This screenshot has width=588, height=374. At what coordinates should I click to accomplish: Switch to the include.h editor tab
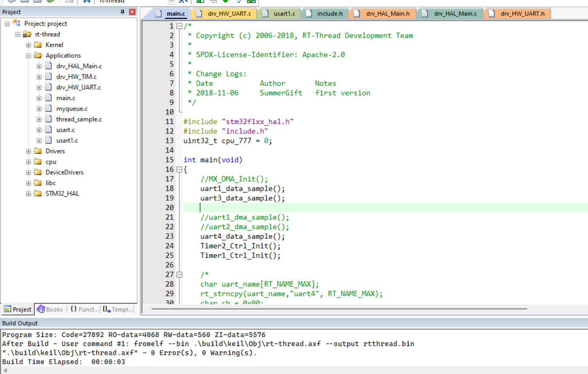(x=329, y=14)
